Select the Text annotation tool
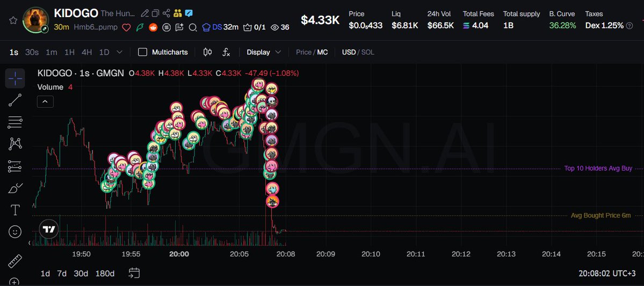Image resolution: width=644 pixels, height=286 pixels. pyautogui.click(x=15, y=210)
